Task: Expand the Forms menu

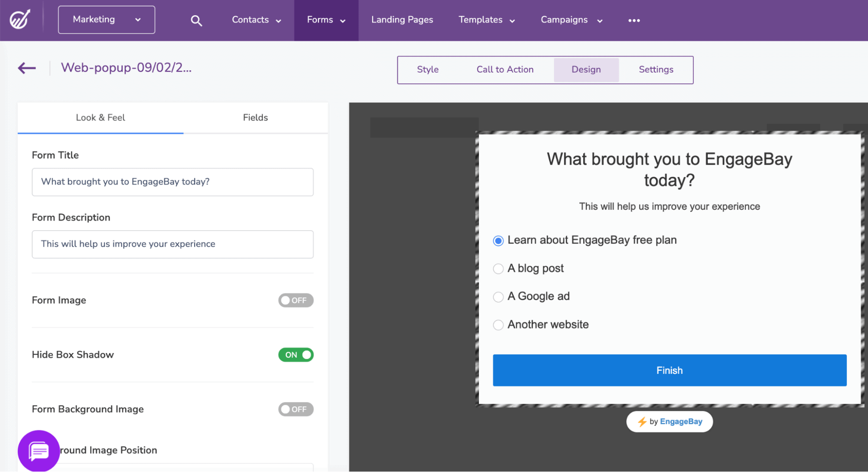Action: coord(326,20)
